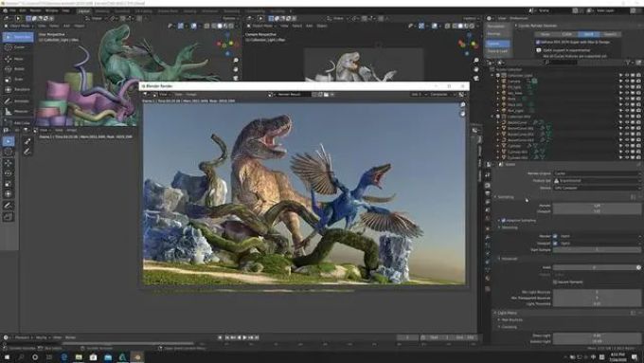Screen dimensions: 644x363
Task: Open Save & Load tab in Preferences
Action: point(497,51)
